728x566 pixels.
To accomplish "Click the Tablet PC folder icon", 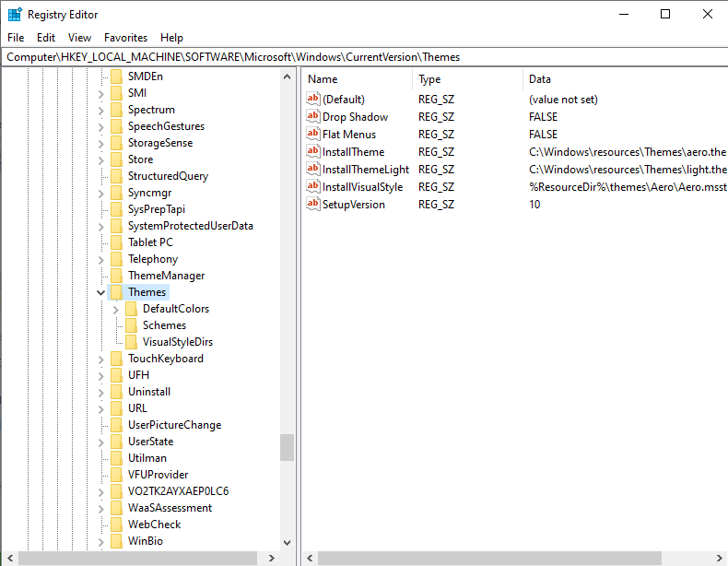I will point(116,242).
